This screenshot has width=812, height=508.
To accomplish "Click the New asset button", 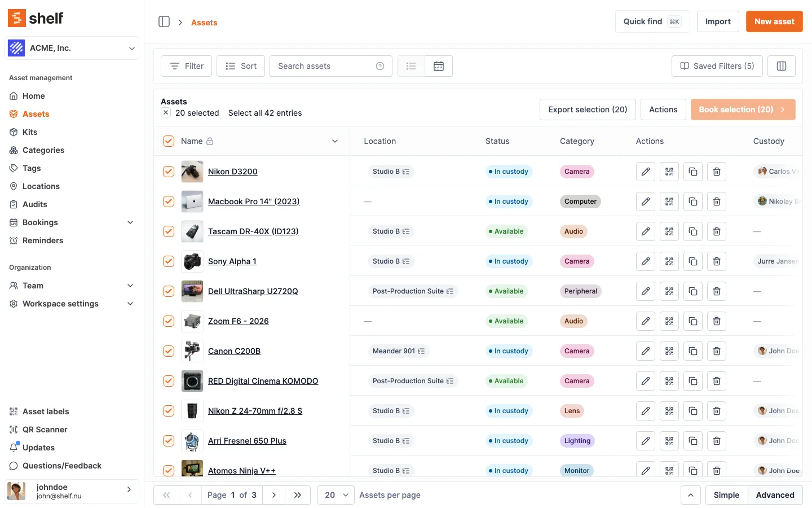I will 774,21.
